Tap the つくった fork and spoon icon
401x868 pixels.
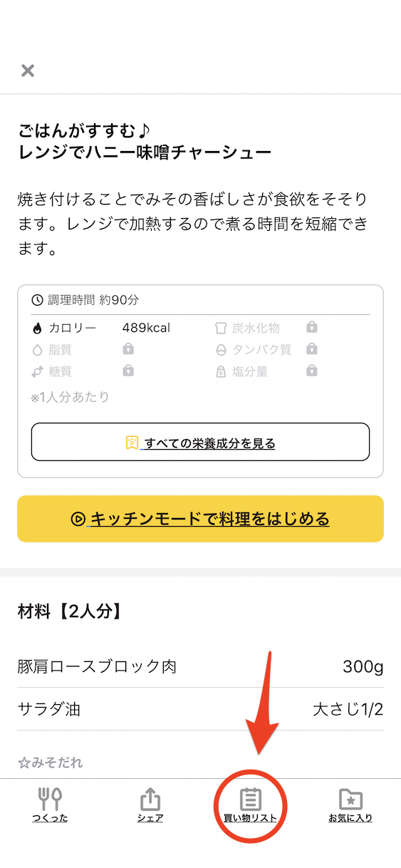pyautogui.click(x=50, y=800)
